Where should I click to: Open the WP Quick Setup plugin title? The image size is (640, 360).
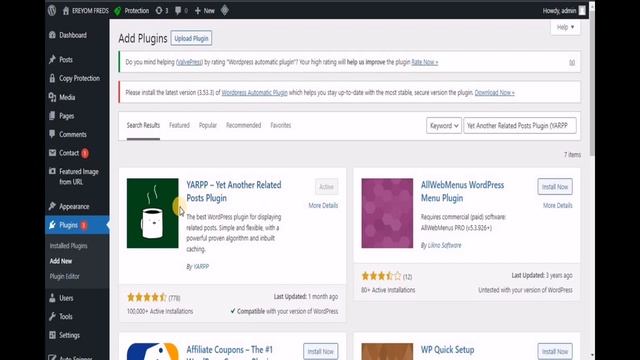[x=448, y=350]
